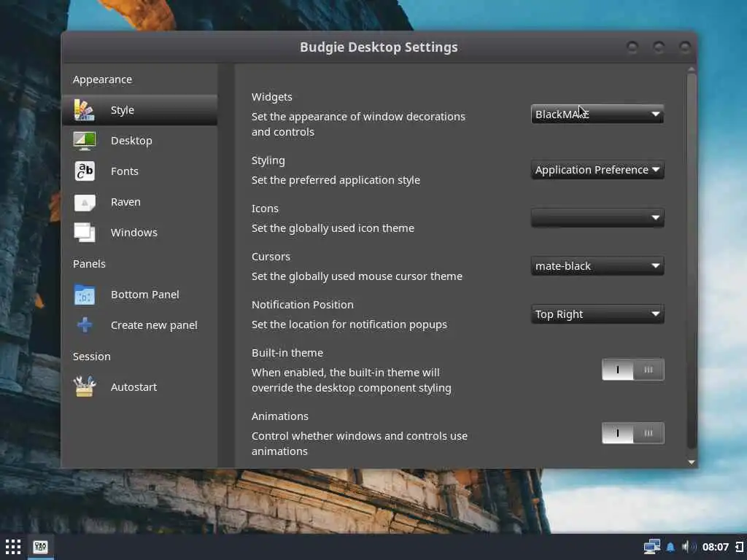
Task: Click the 'Widgets' setting label
Action: [272, 97]
